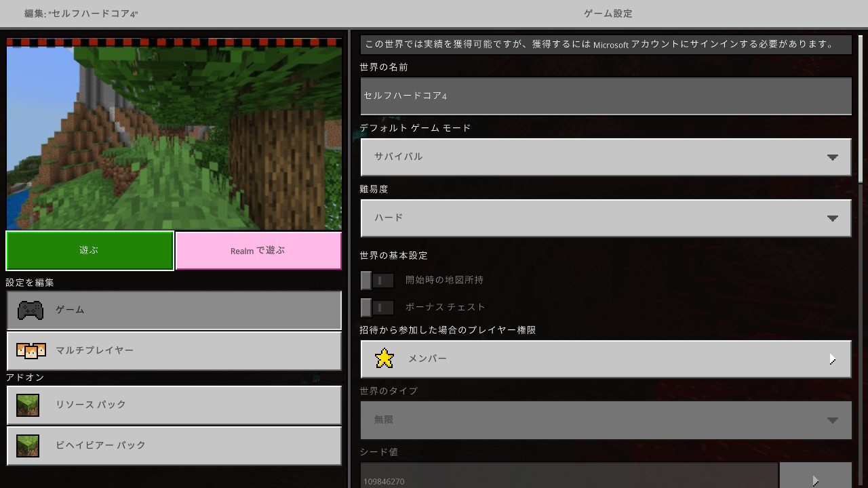
Task: Click the 世界の基本設定 section heading
Action: 393,256
